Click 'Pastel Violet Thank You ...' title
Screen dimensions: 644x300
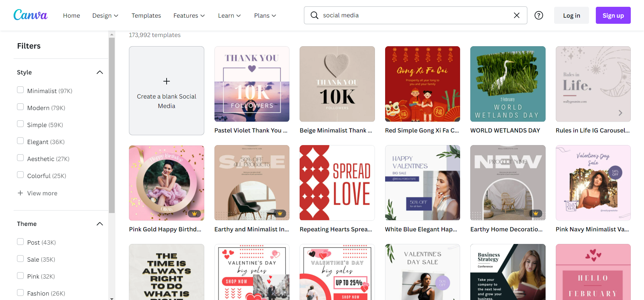[251, 130]
